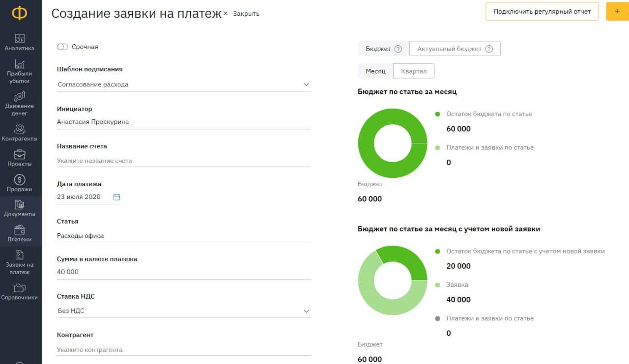Click the help icon next to Бюджет tab
Viewport: 629px width, 364px height.
click(x=399, y=49)
